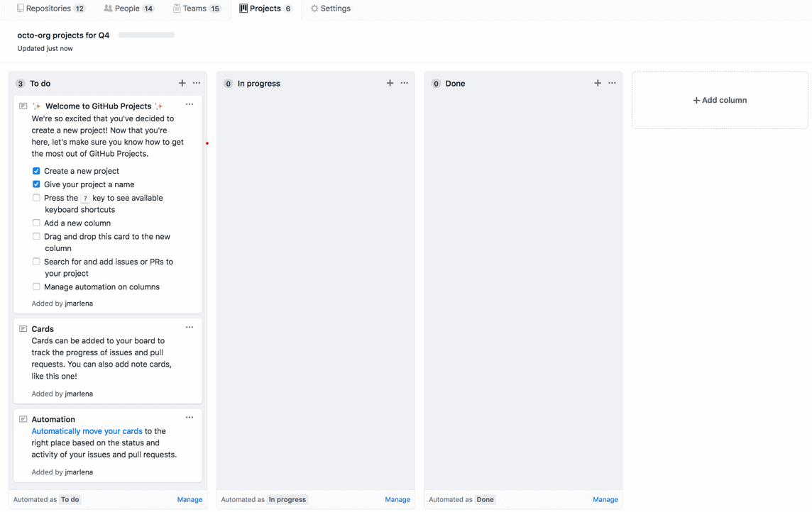The width and height of the screenshot is (812, 512).
Task: Open the Settings tab
Action: point(330,9)
